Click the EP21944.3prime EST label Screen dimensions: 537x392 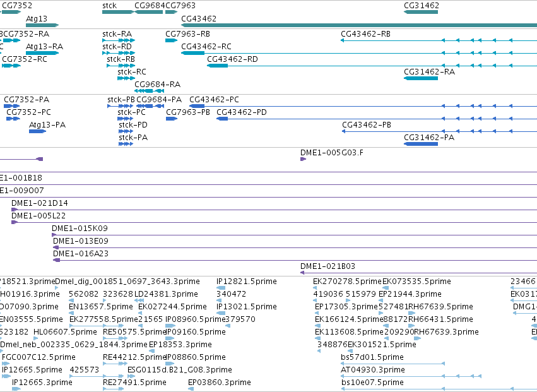[x=410, y=294]
